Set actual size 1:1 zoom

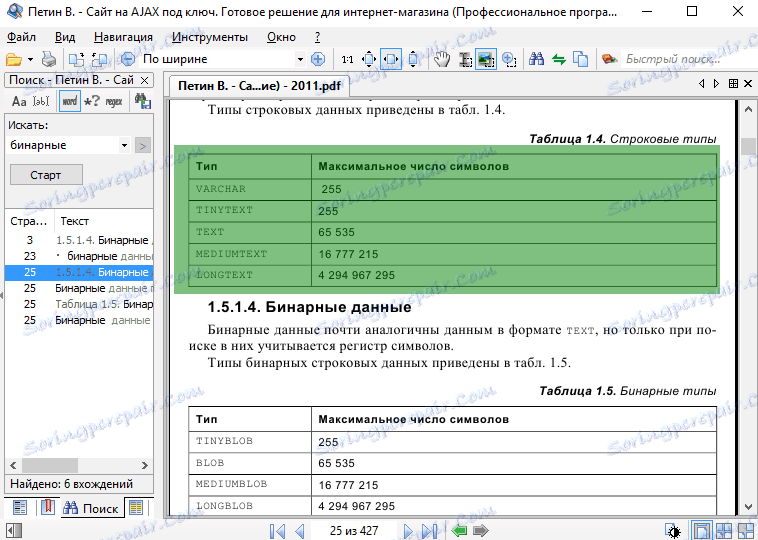[346, 60]
